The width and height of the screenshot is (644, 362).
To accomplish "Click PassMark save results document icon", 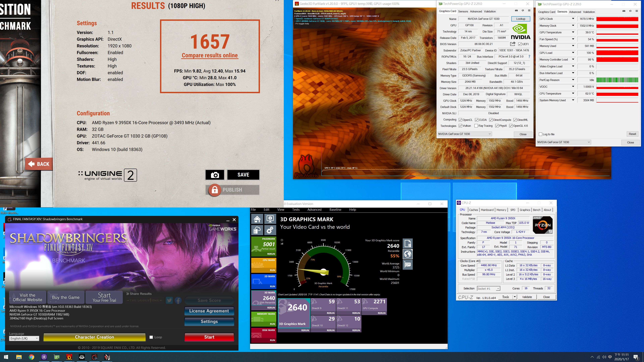I will pyautogui.click(x=408, y=243).
